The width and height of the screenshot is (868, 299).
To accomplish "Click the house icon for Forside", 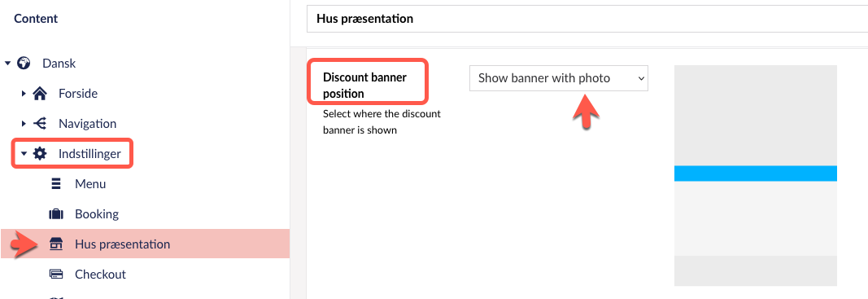I will coord(40,93).
